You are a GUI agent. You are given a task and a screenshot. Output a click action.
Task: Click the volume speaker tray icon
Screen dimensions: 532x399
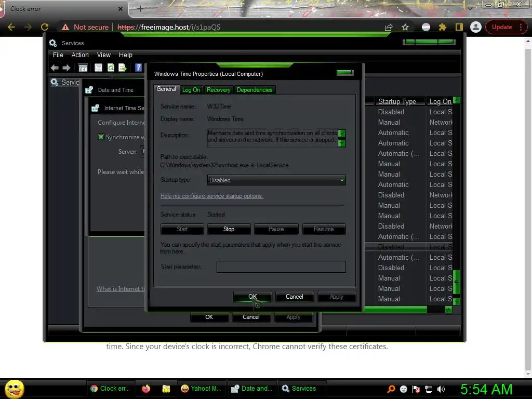click(x=441, y=389)
